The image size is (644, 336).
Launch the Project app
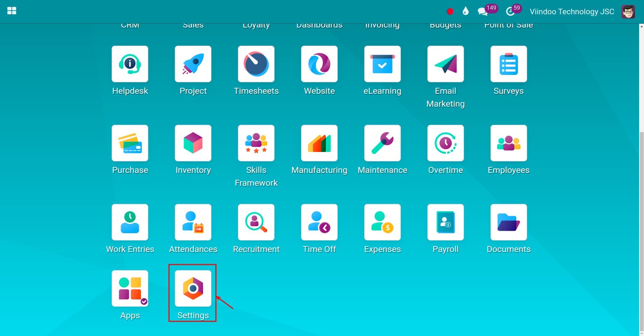click(x=193, y=64)
